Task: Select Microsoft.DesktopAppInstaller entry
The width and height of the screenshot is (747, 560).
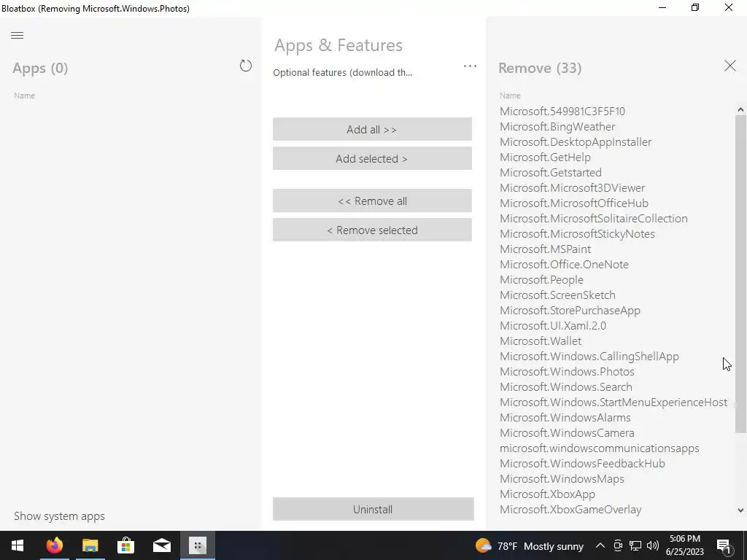Action: (x=576, y=142)
